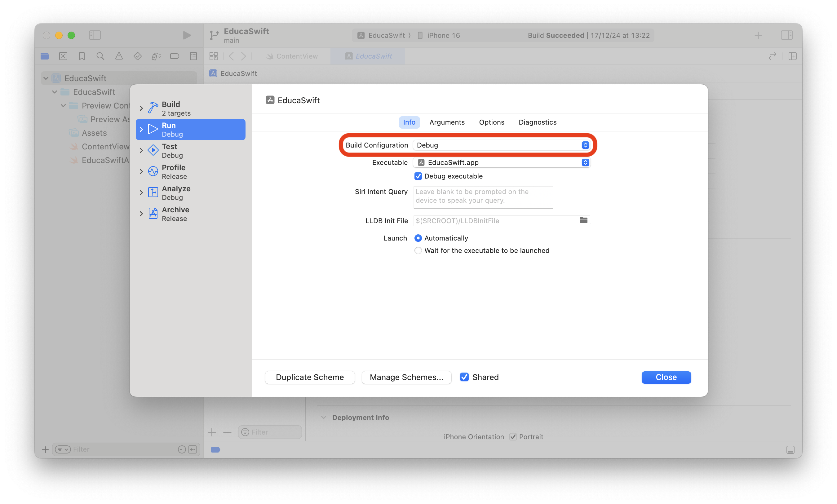Image resolution: width=837 pixels, height=504 pixels.
Task: Open the Test navigator diamond icon
Action: click(138, 56)
